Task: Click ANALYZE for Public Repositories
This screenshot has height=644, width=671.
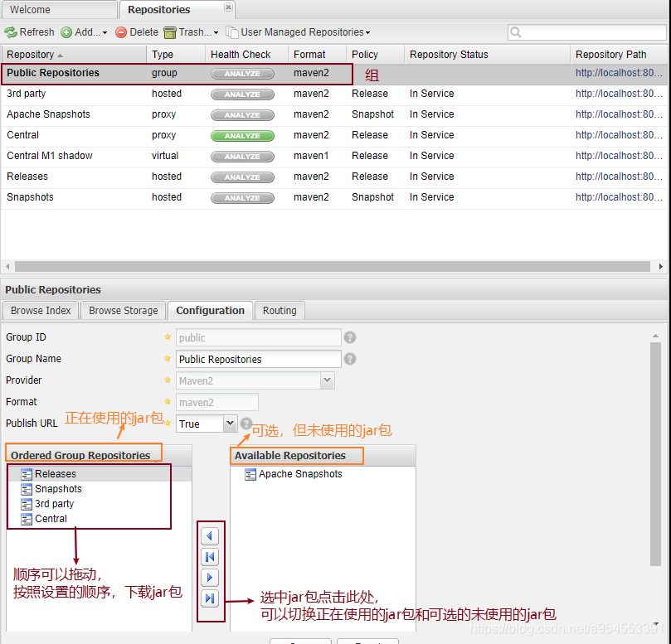Action: coord(242,74)
